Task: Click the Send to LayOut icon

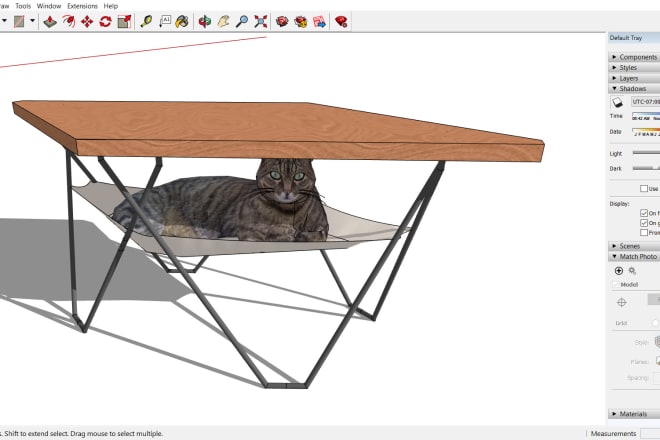Action: click(319, 21)
